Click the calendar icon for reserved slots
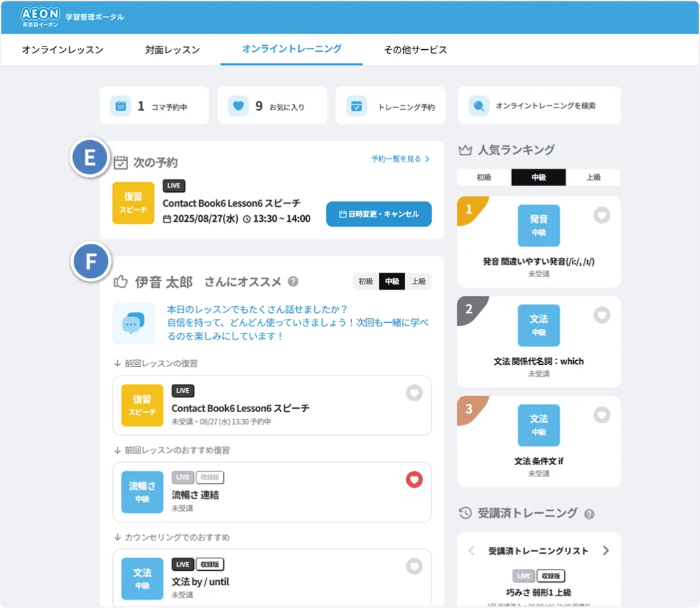Viewport: 700px width, 608px height. pos(120,106)
